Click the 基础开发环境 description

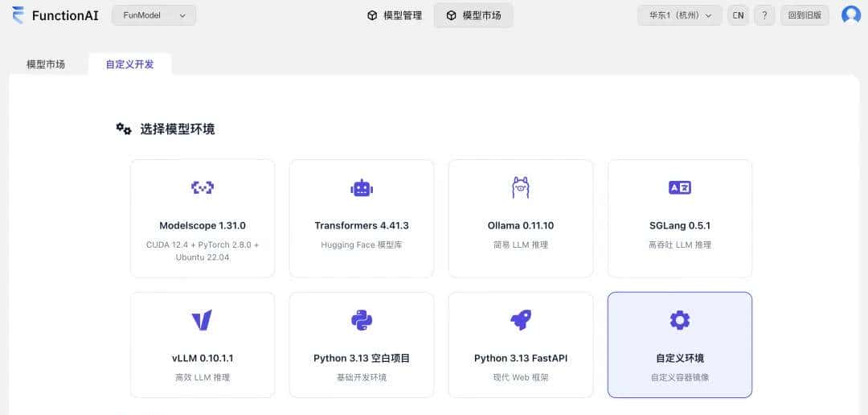[362, 377]
